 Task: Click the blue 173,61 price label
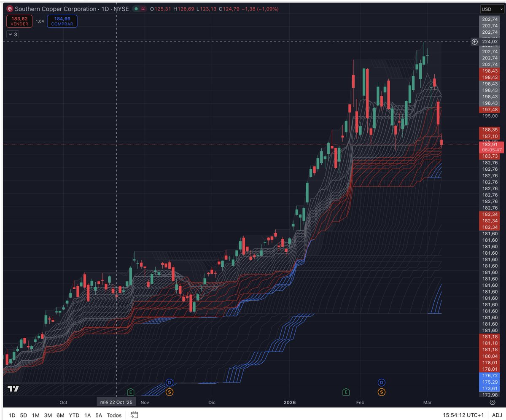(490, 388)
